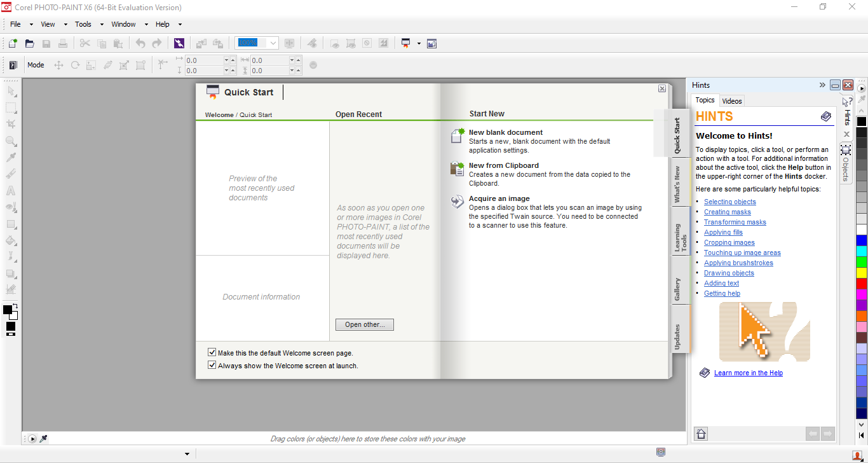Viewport: 868px width, 463px height.
Task: Open the What's New side tab
Action: 677,184
